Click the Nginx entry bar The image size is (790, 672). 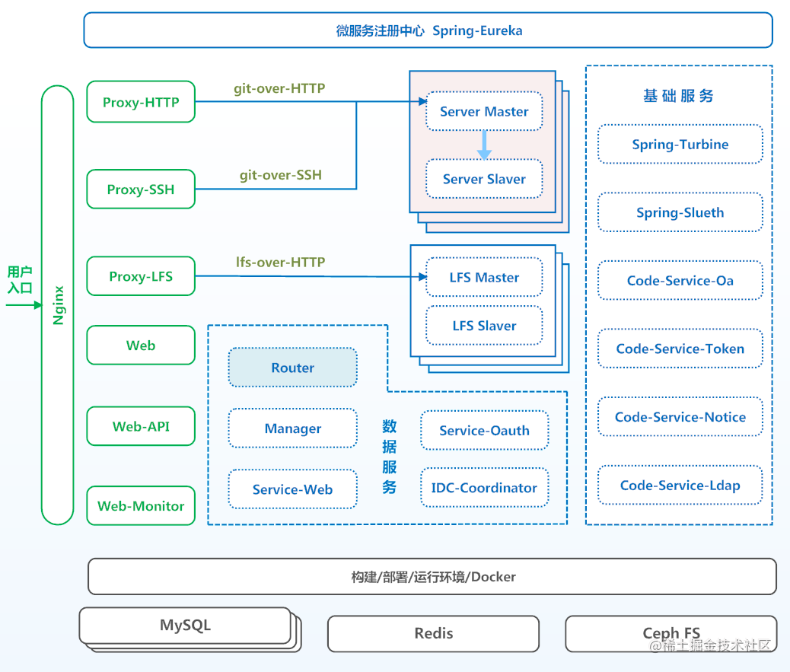pos(58,304)
